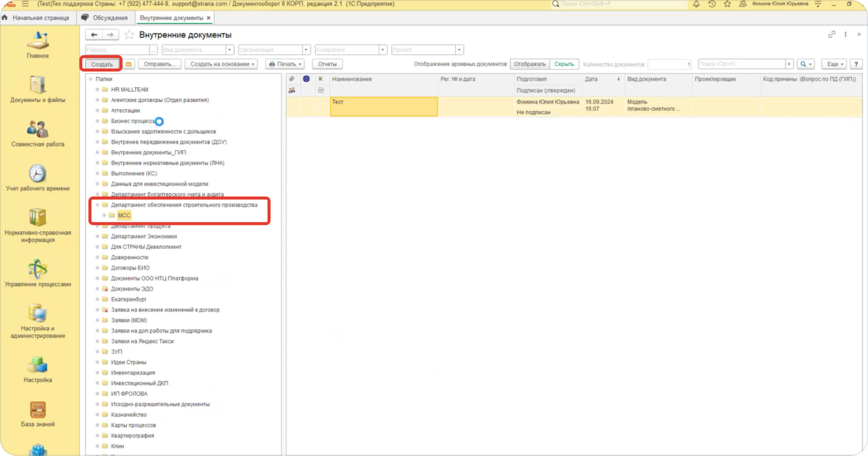Select the Документы ЭДО folder

pyautogui.click(x=132, y=289)
